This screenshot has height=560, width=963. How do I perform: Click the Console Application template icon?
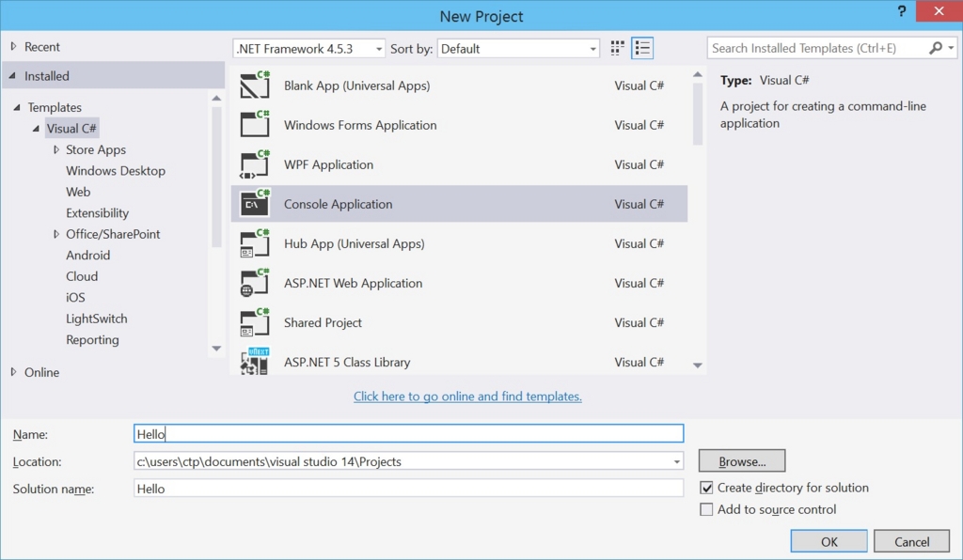pyautogui.click(x=255, y=204)
